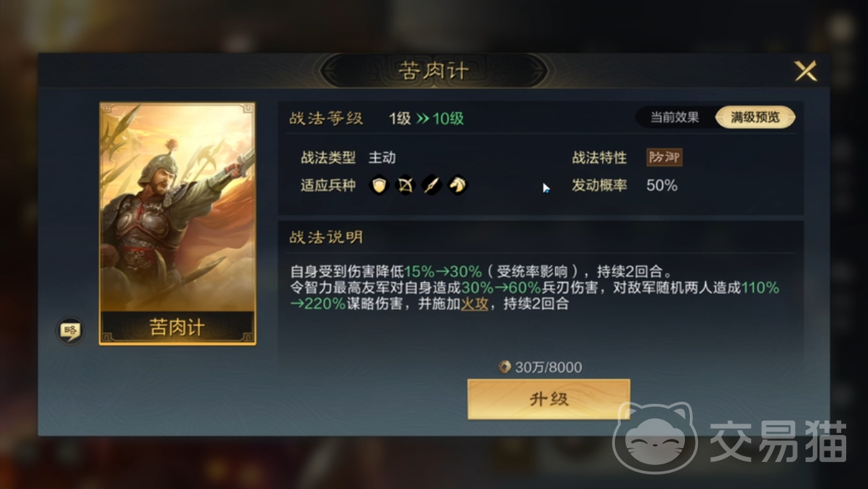
Task: Click the shield infantry troop icon
Action: click(379, 185)
